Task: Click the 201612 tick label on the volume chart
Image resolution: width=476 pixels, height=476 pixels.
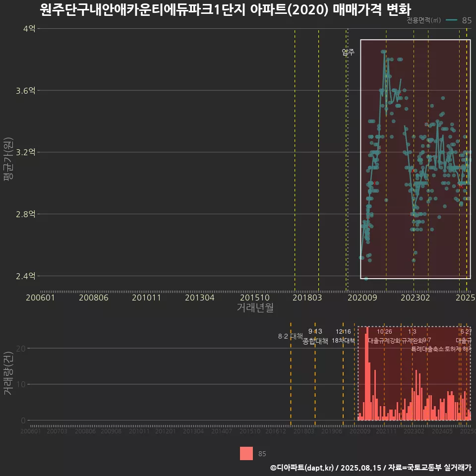Action: click(x=276, y=431)
